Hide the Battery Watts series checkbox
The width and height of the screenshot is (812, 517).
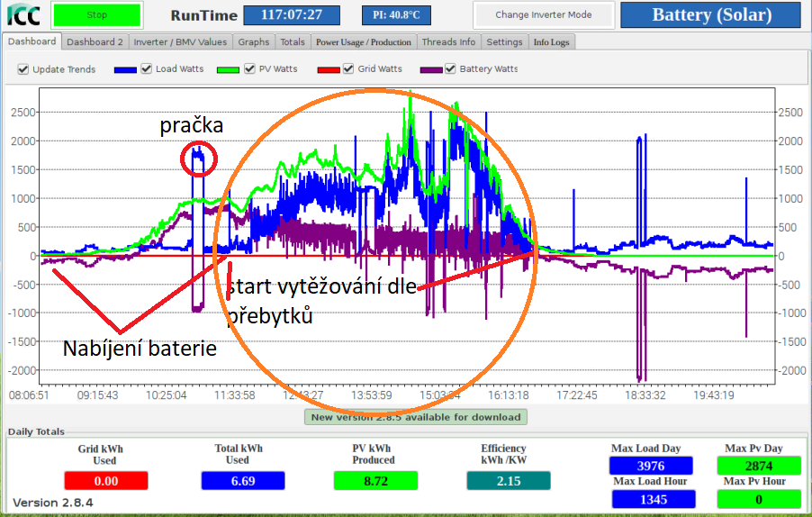click(x=451, y=69)
